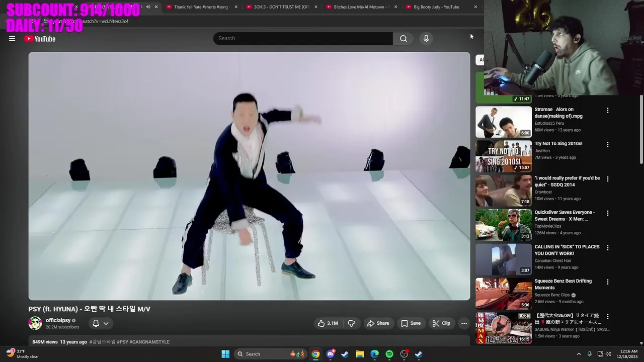Open the officialpsy channel avatar

35,323
